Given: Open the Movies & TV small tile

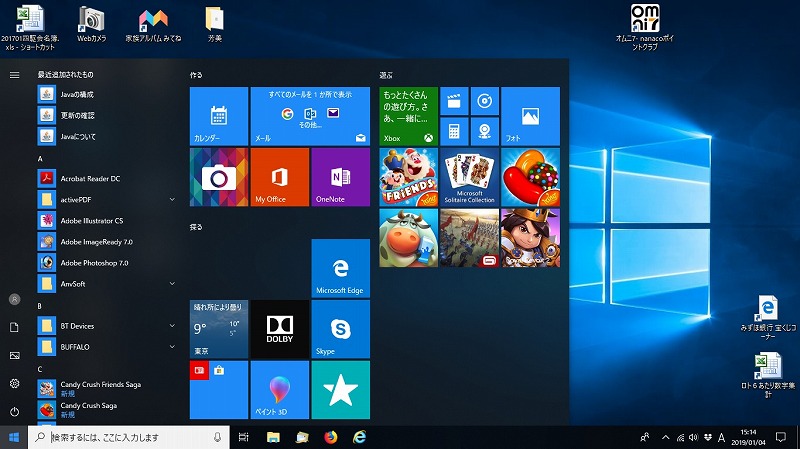Looking at the screenshot, I should [454, 101].
